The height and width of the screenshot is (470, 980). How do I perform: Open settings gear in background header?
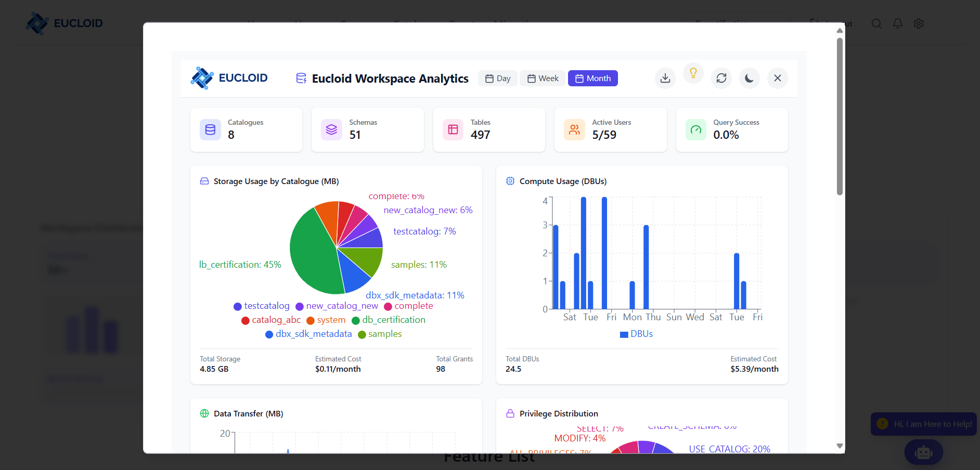point(919,23)
